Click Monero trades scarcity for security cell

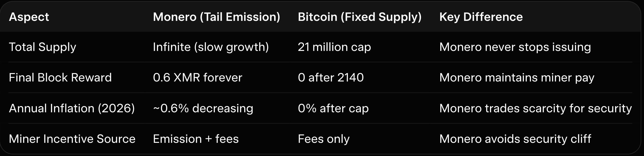[x=536, y=108]
